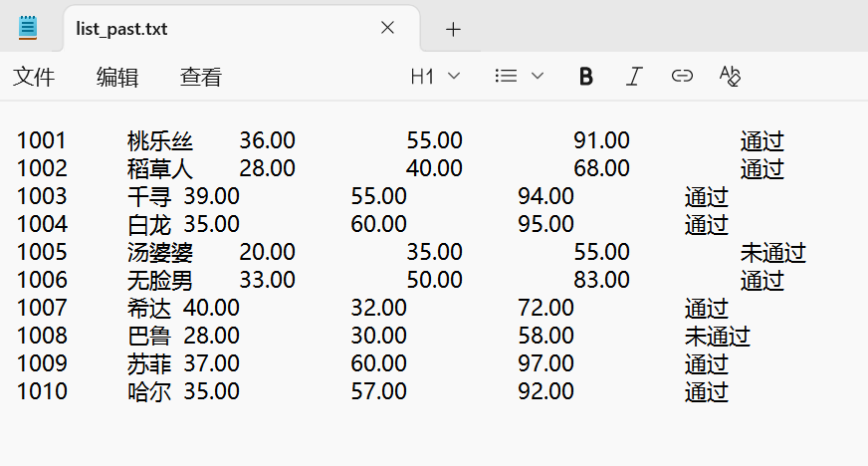Select the list_past.txt tab
868x466 pixels.
click(241, 29)
